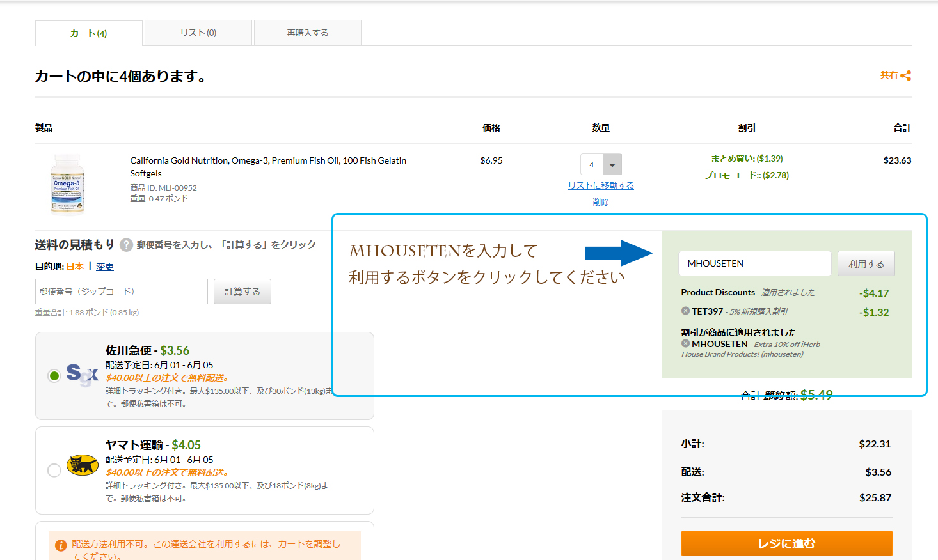Click the 日本 destination link

75,267
